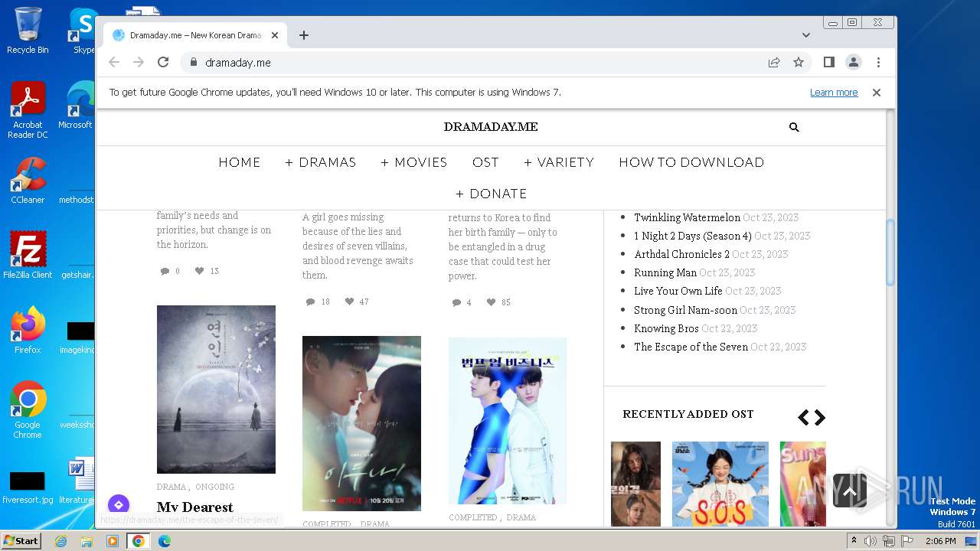Image resolution: width=980 pixels, height=551 pixels.
Task: Click heart icon showing 85 likes
Action: coord(492,302)
